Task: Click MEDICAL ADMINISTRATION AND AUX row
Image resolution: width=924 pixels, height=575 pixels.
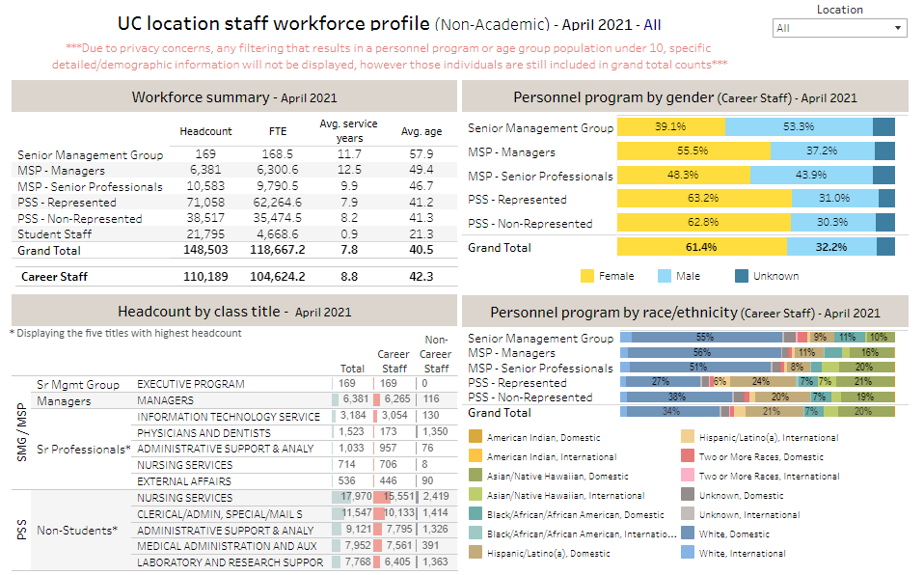Action: tap(227, 546)
